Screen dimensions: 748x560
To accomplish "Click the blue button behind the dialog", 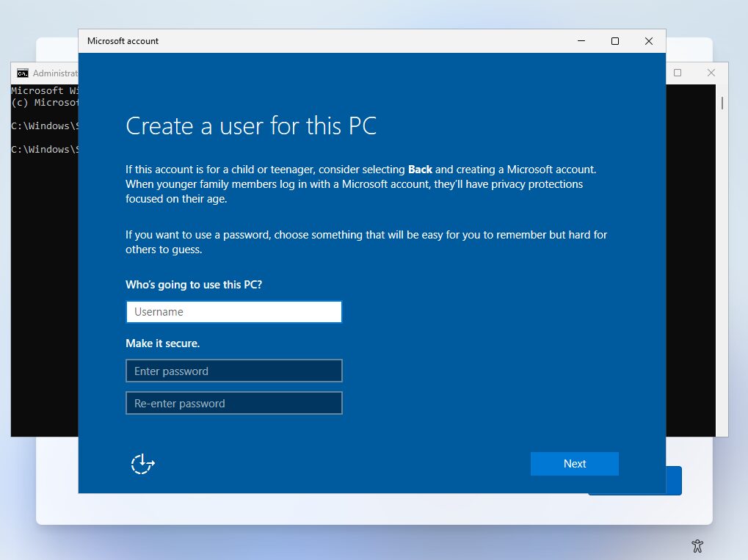I will [674, 480].
